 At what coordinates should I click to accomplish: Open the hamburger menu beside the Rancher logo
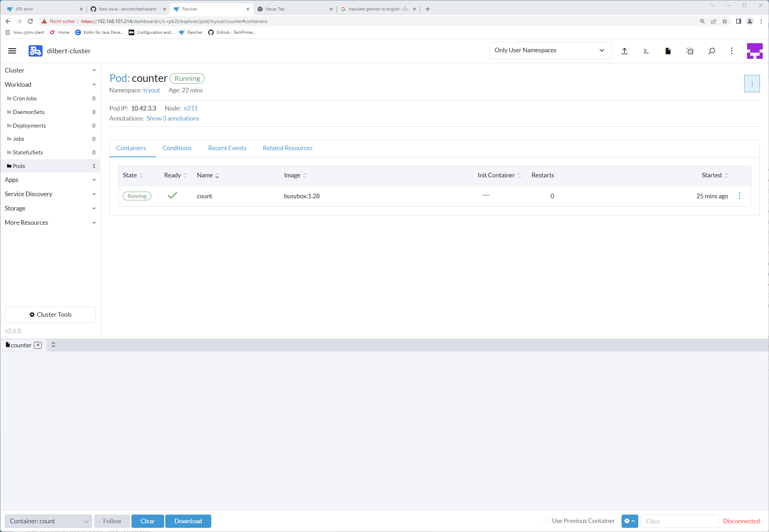tap(12, 51)
